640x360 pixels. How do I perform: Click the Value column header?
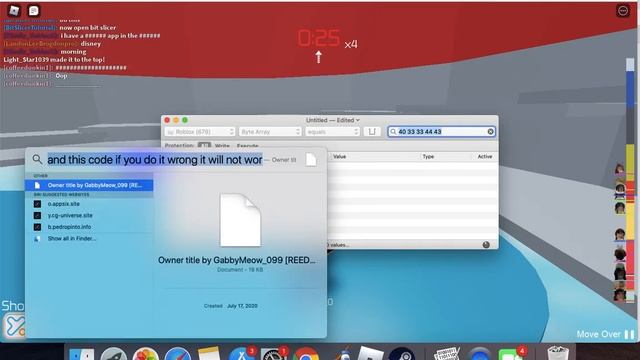[339, 156]
